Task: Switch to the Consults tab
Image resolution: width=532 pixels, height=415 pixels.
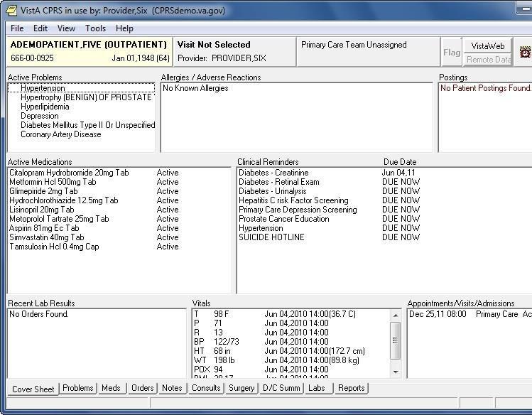Action: click(x=206, y=388)
